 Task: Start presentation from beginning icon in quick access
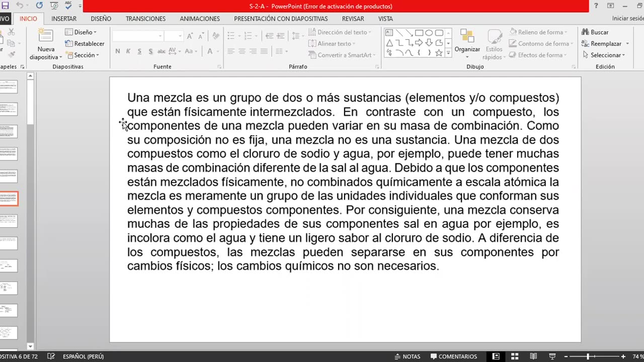point(54,6)
